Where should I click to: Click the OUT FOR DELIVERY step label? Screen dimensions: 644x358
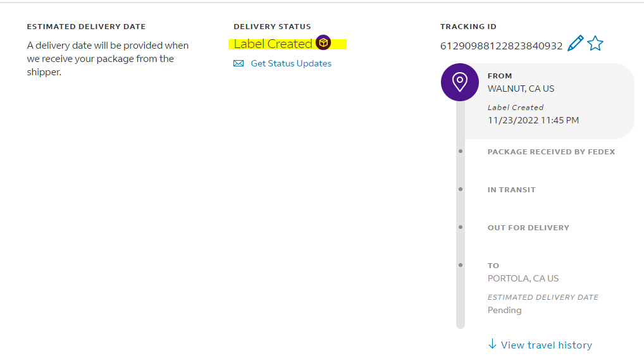[x=528, y=228]
